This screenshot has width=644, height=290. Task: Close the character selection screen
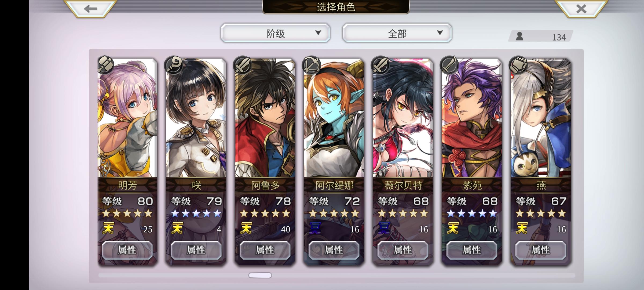581,9
